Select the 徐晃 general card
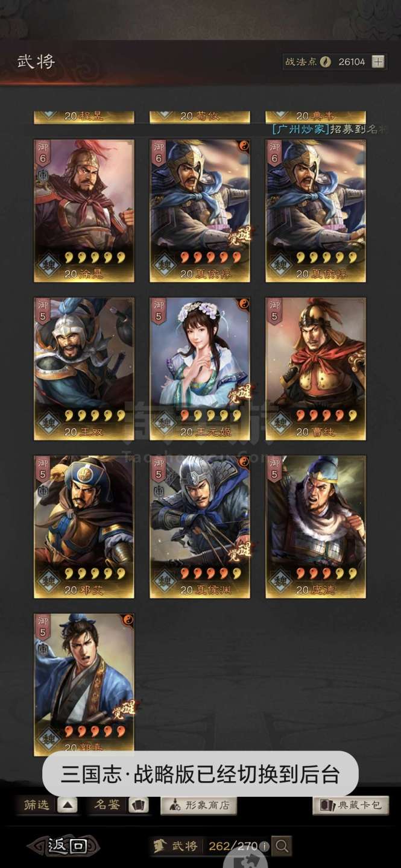401x868 pixels. tap(84, 210)
